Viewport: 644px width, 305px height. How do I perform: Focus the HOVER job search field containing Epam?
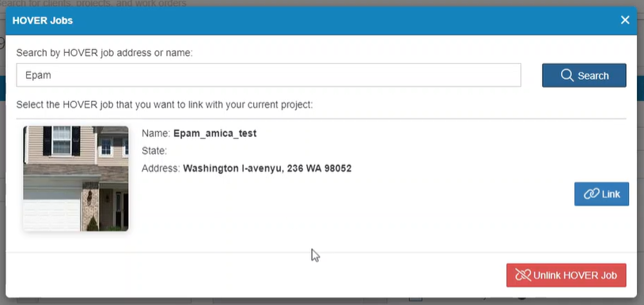tap(269, 75)
